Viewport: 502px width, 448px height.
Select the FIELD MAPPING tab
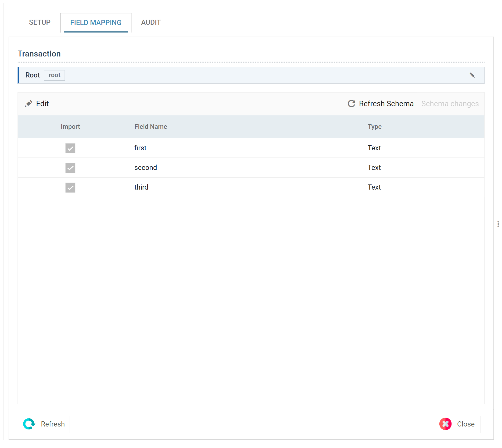(x=96, y=23)
